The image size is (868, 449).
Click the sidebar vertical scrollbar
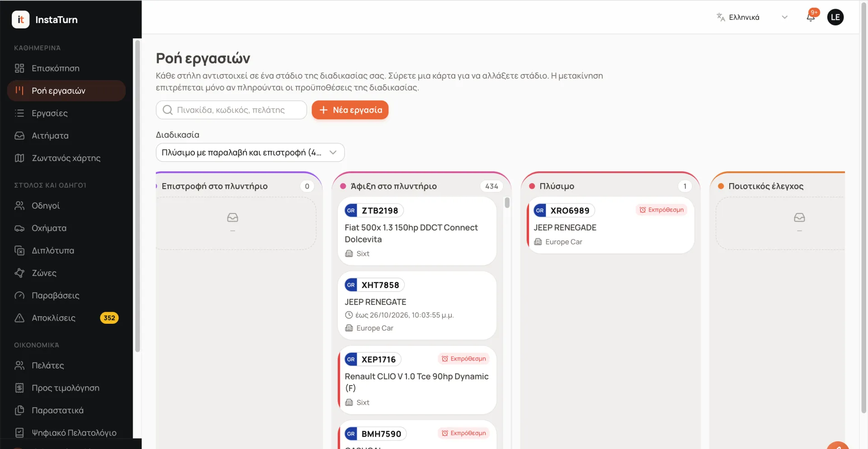pyautogui.click(x=137, y=196)
